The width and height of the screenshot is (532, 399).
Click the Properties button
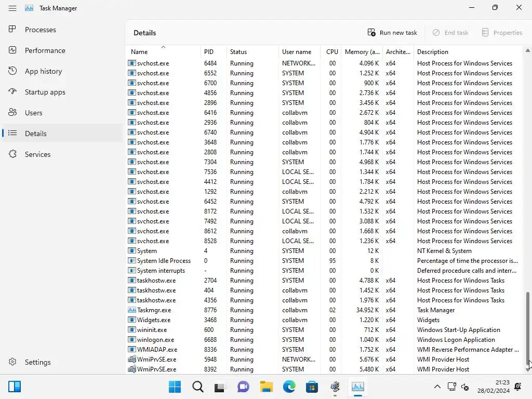tap(502, 33)
